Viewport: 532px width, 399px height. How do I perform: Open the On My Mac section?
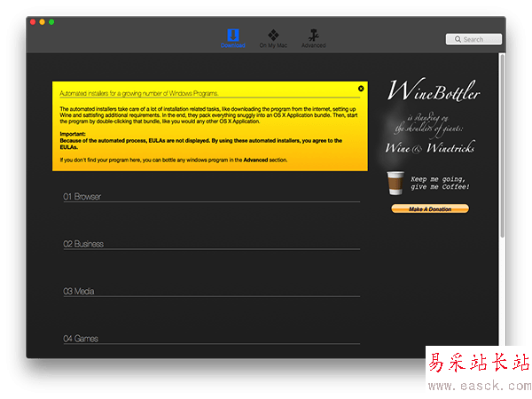click(x=273, y=38)
